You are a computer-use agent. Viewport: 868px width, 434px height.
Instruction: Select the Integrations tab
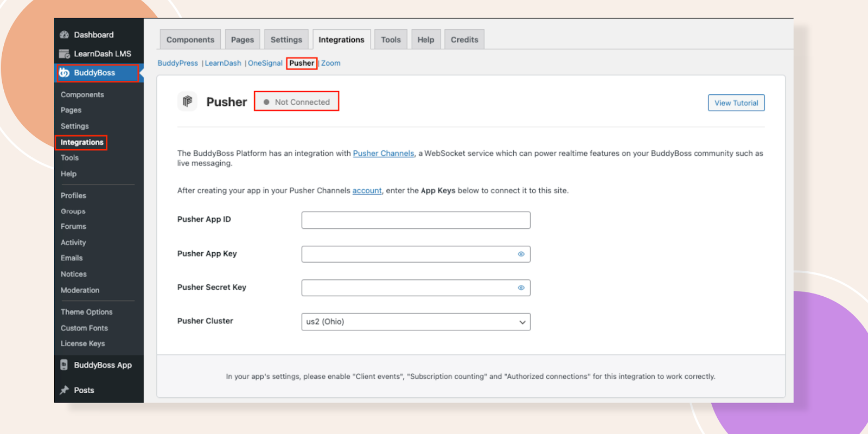point(342,40)
